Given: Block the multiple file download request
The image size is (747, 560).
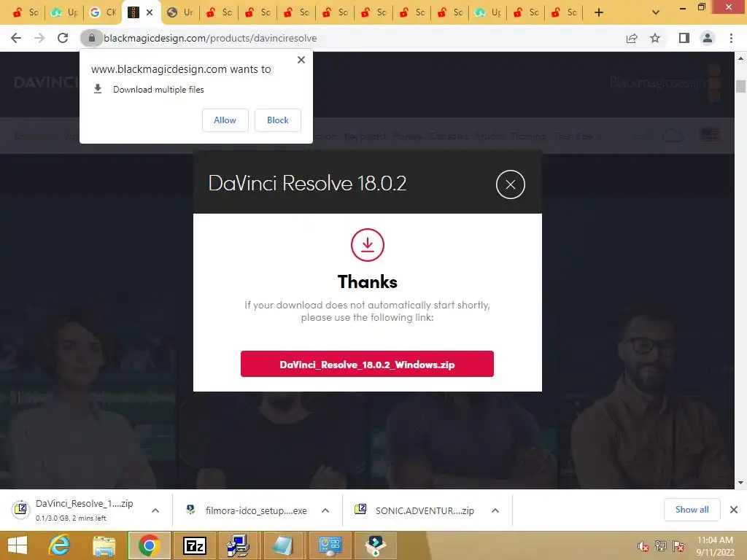Looking at the screenshot, I should point(278,120).
